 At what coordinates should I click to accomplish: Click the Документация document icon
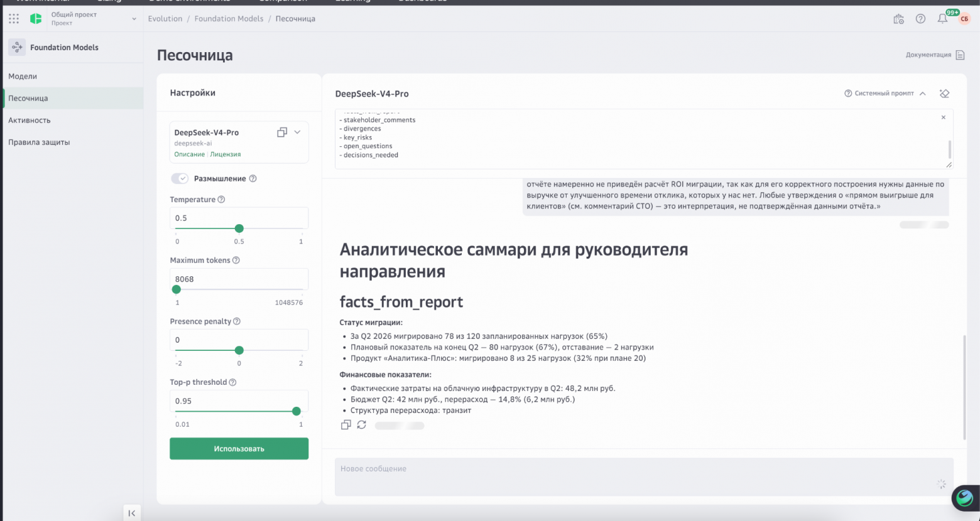point(960,55)
